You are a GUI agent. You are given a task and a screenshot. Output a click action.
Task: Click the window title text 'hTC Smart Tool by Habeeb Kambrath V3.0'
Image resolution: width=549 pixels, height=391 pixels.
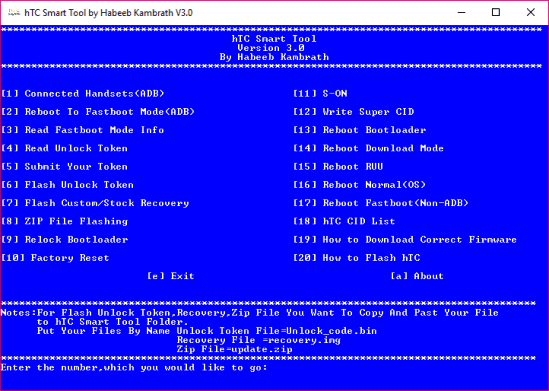point(108,13)
